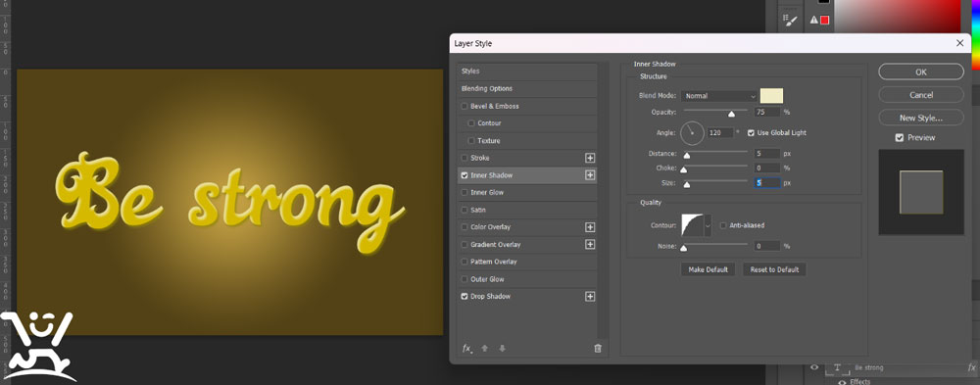Select the Satin effect row
The image size is (980, 385).
(527, 210)
